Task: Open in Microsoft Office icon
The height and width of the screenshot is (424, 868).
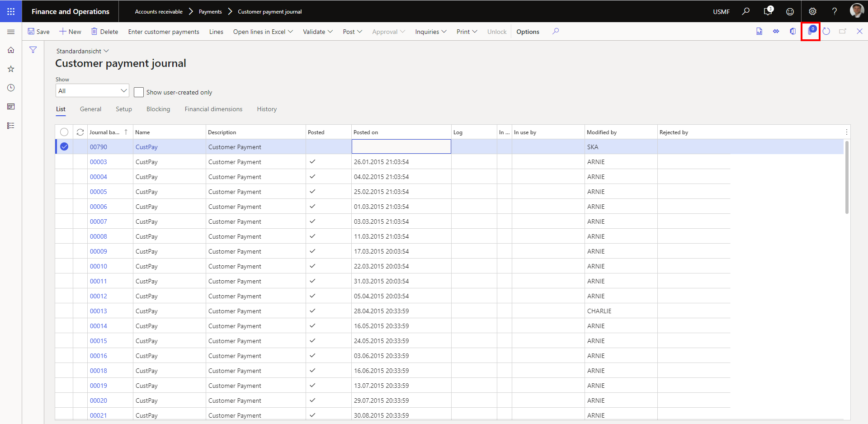Action: coord(793,31)
